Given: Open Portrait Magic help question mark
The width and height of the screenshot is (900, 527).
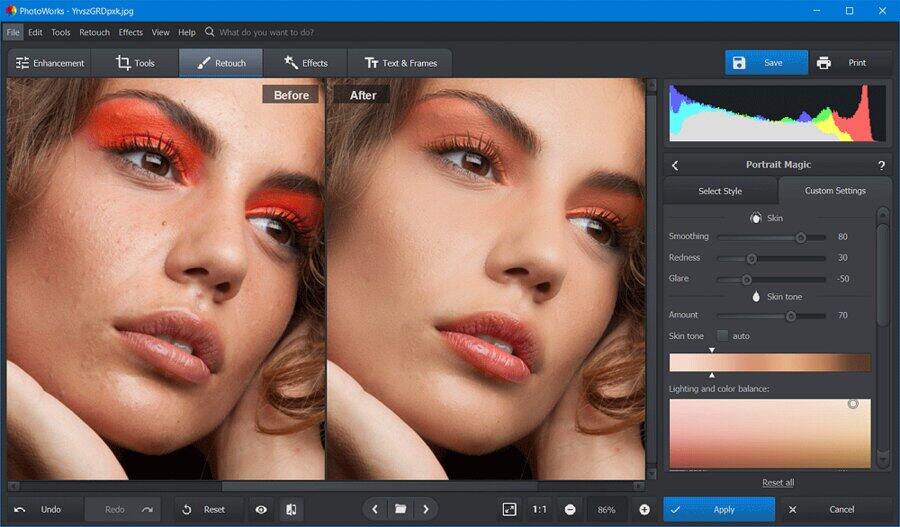Looking at the screenshot, I should pyautogui.click(x=881, y=165).
